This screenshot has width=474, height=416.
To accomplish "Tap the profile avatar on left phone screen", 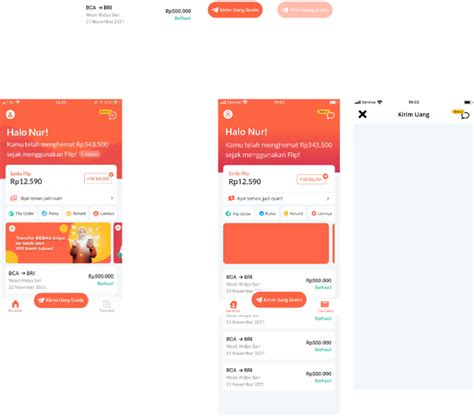I will [10, 114].
